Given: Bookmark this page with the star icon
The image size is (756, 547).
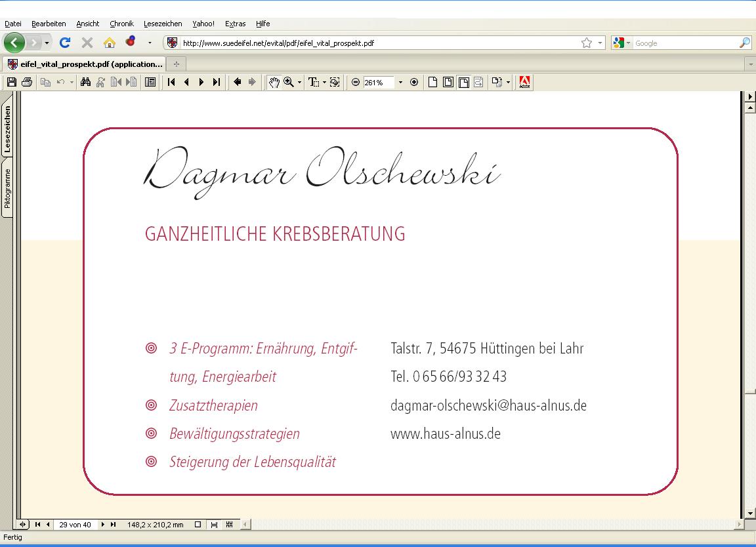Looking at the screenshot, I should [x=586, y=43].
